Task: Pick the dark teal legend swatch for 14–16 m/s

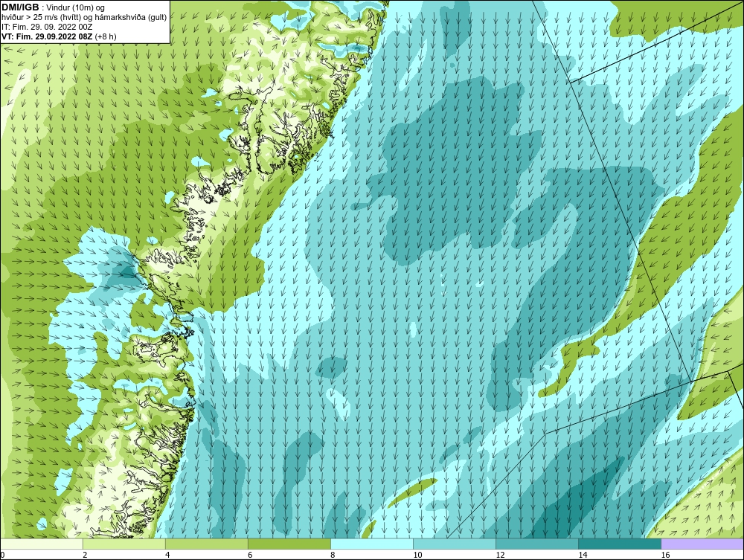Action: (619, 544)
